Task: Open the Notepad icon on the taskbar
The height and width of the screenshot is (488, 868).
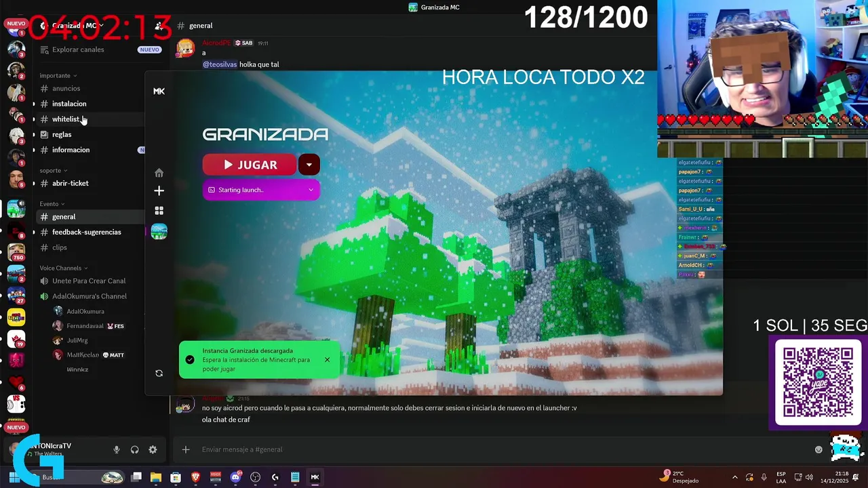Action: (x=295, y=477)
